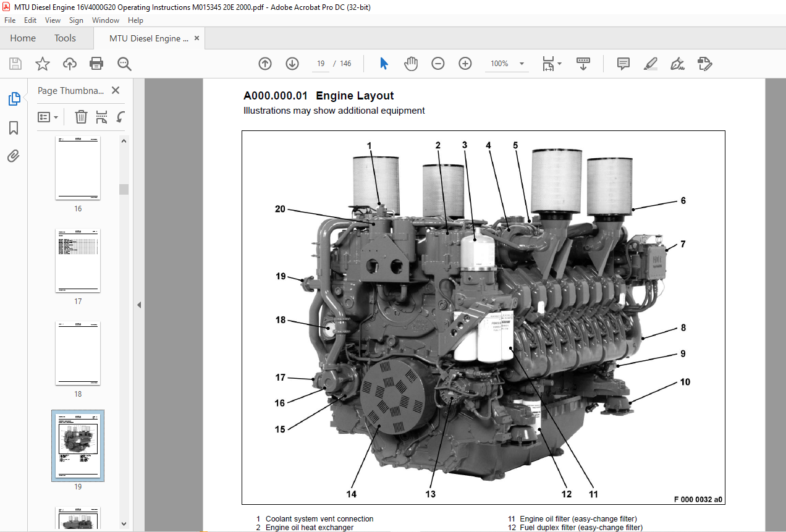Viewport: 786px width, 532px height.
Task: Select the page 17 thumbnail
Action: tap(78, 260)
